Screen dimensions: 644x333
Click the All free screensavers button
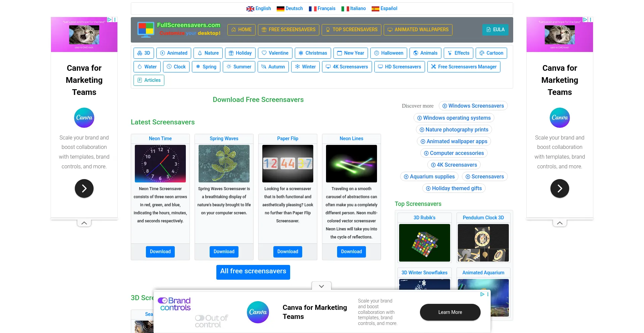(x=253, y=272)
